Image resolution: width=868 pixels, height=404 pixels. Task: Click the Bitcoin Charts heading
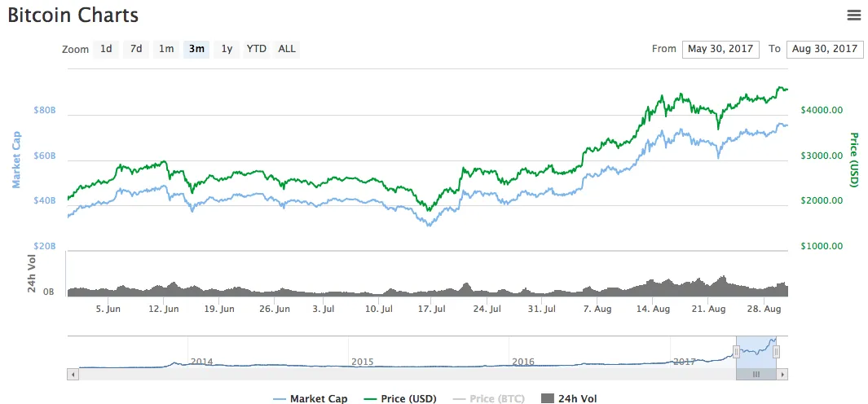click(73, 15)
